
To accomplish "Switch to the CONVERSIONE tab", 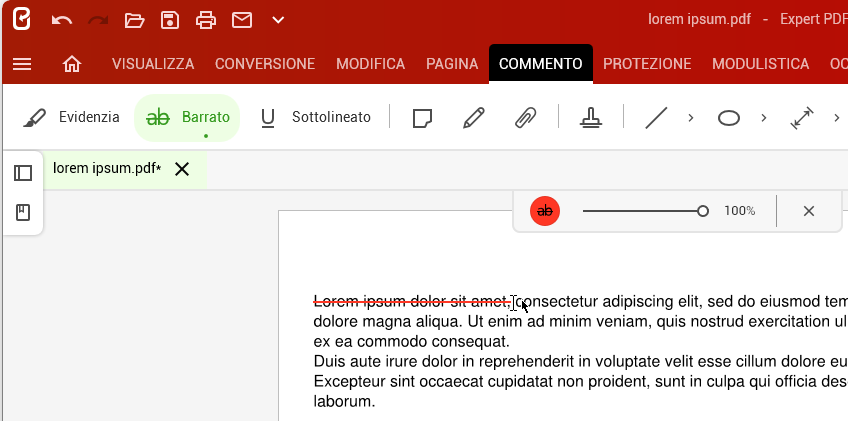I will [265, 64].
